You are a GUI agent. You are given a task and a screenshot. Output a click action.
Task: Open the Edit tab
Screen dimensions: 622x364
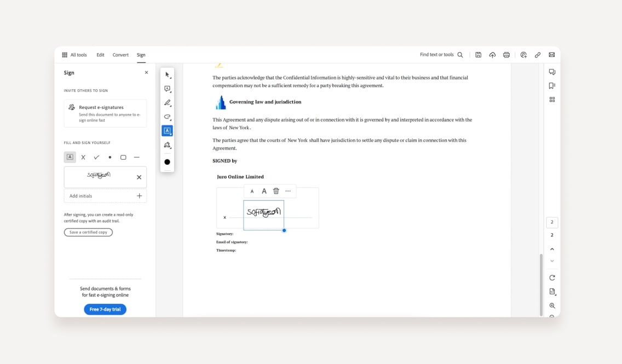point(100,55)
